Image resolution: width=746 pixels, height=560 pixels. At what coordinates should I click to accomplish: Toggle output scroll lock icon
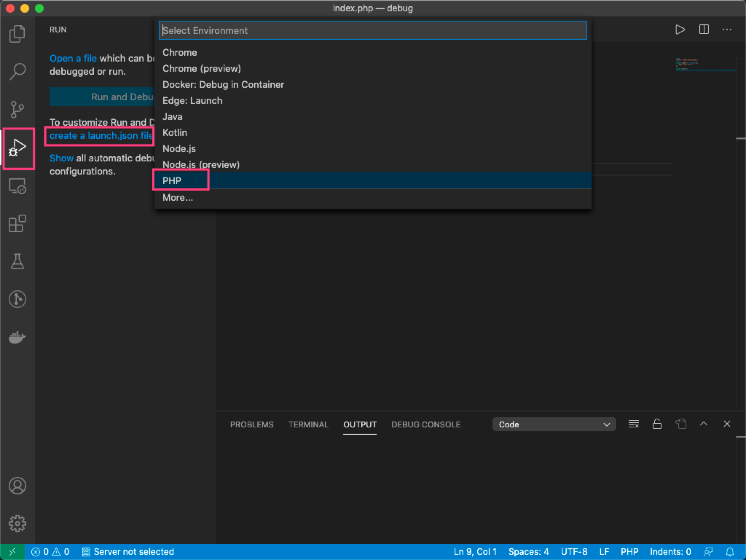[657, 424]
